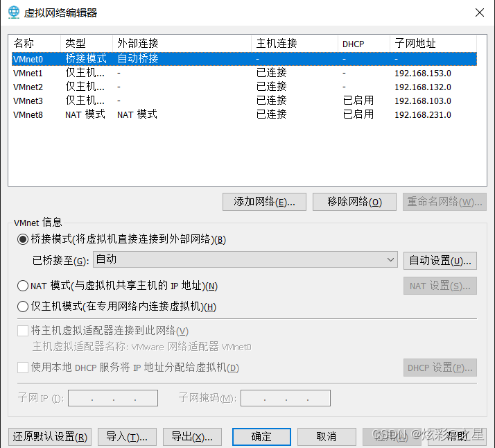Screen dimensions: 495x448
Task: Click subnet address 192.168.231.0
Action: tap(423, 115)
